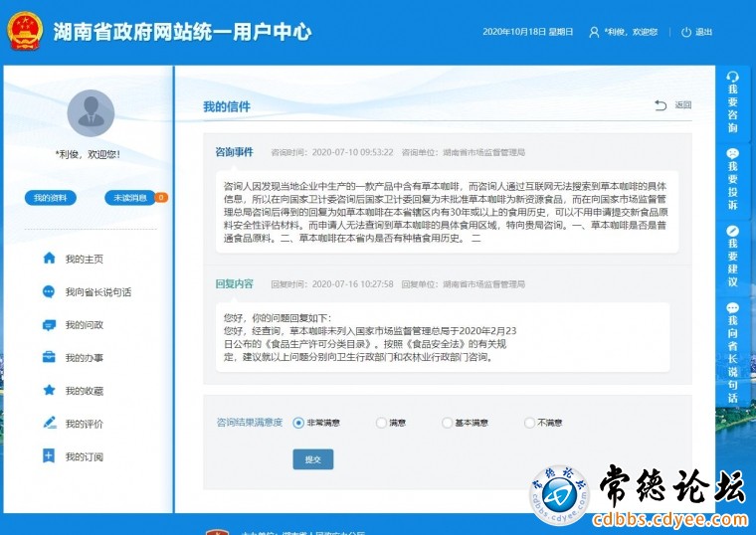Open the 我要咨询 side tab

(x=733, y=102)
